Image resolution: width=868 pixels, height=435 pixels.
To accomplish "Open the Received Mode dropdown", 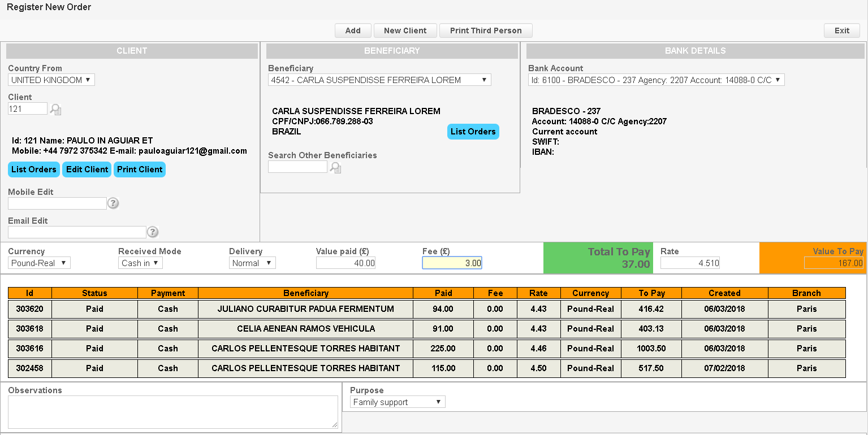I will pyautogui.click(x=140, y=263).
